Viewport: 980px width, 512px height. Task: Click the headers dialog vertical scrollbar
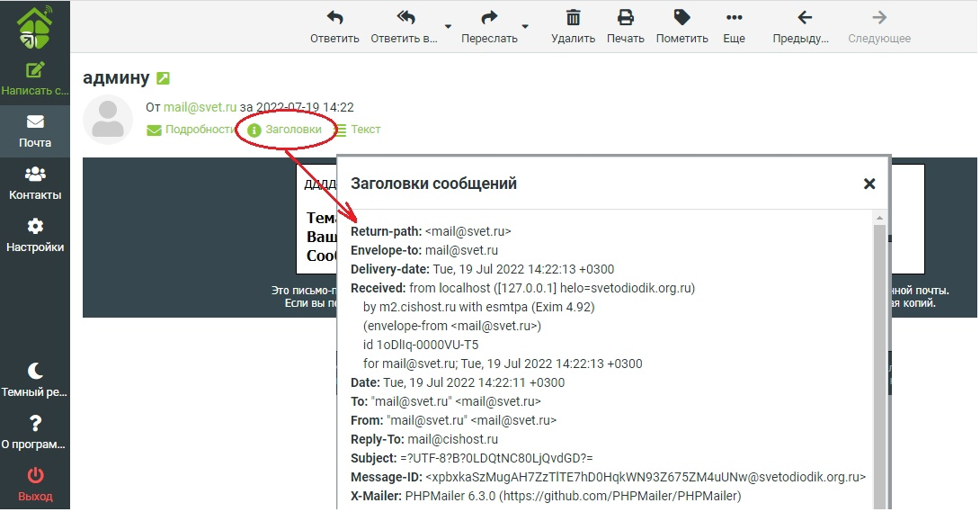coord(879,360)
